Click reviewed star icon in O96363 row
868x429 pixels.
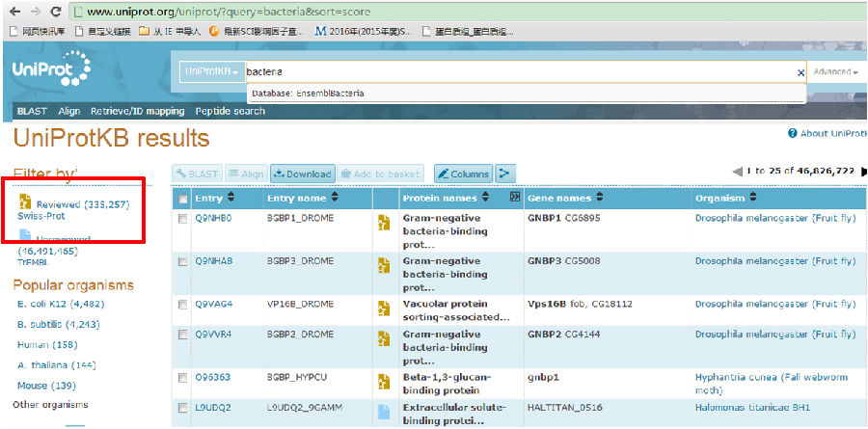click(384, 382)
